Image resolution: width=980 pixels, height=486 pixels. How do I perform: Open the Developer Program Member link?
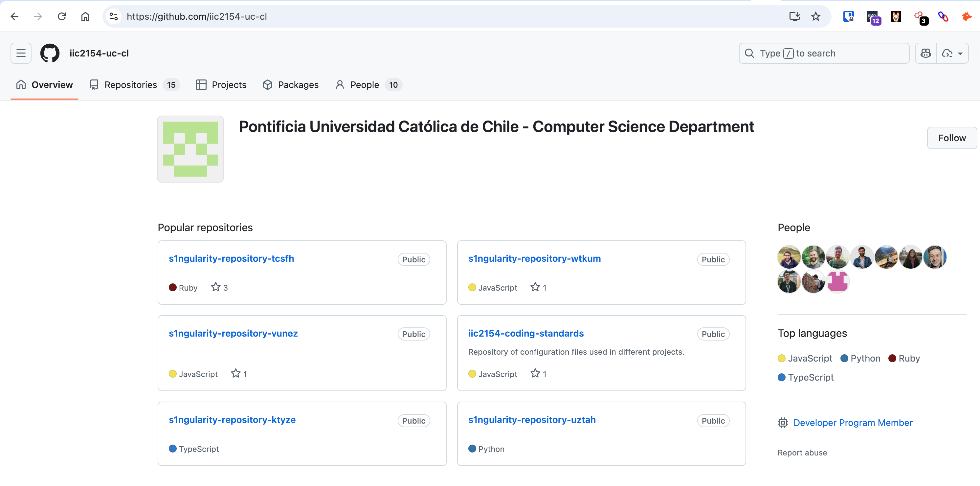point(853,423)
